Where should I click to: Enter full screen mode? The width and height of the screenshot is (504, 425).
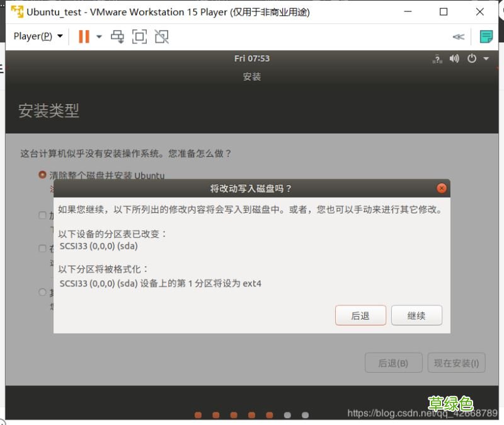click(x=139, y=37)
